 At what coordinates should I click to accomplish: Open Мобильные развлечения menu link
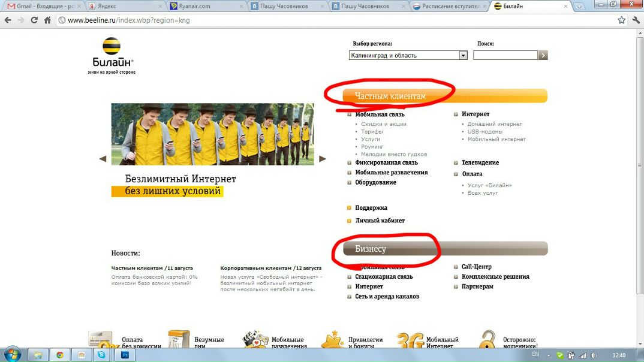392,173
